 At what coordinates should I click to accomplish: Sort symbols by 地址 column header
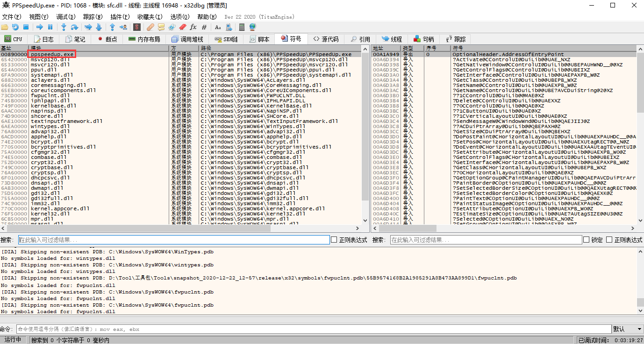386,48
